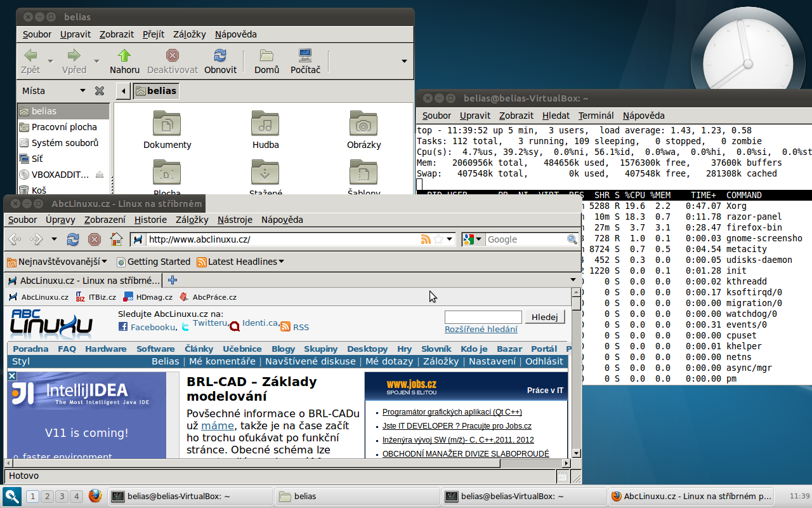Screen dimensions: 812x508
Task: Open Přejít menu in file manager
Action: coord(154,34)
